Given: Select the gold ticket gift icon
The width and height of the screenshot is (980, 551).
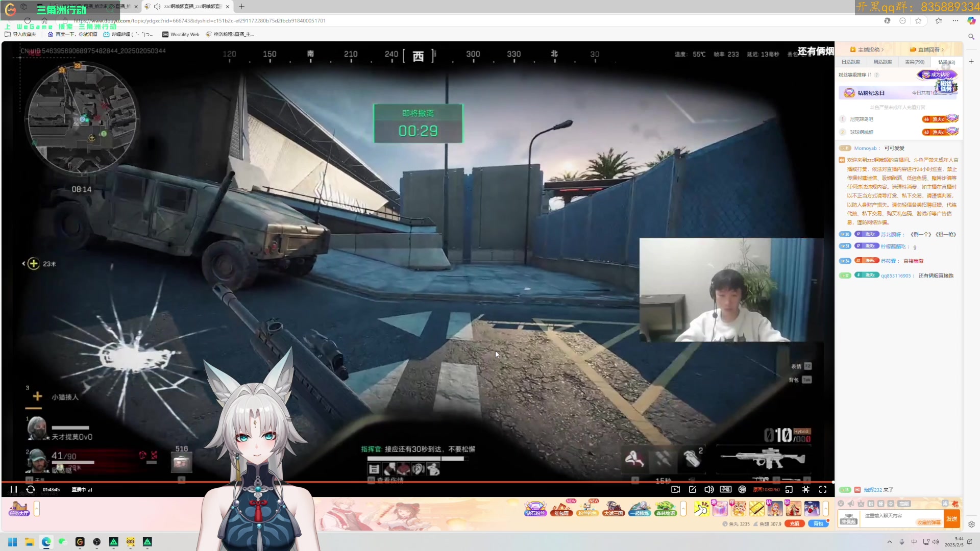Looking at the screenshot, I should tap(756, 508).
